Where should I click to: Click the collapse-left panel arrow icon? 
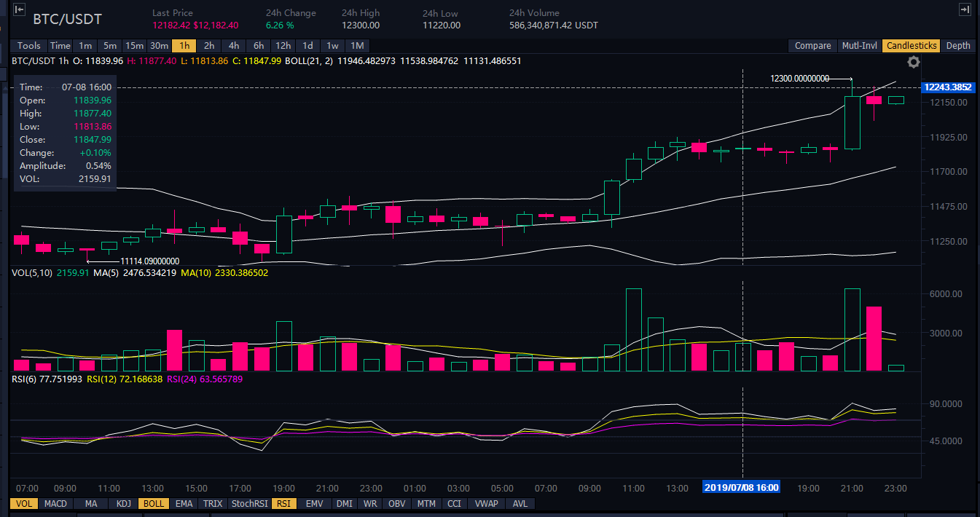[19, 9]
